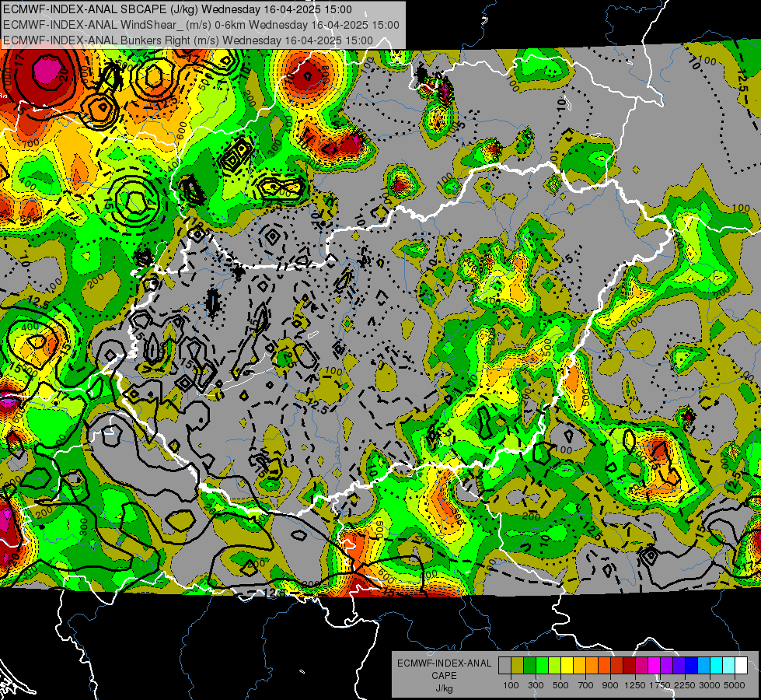Select the lime yellow-green legend swatch

point(554,666)
